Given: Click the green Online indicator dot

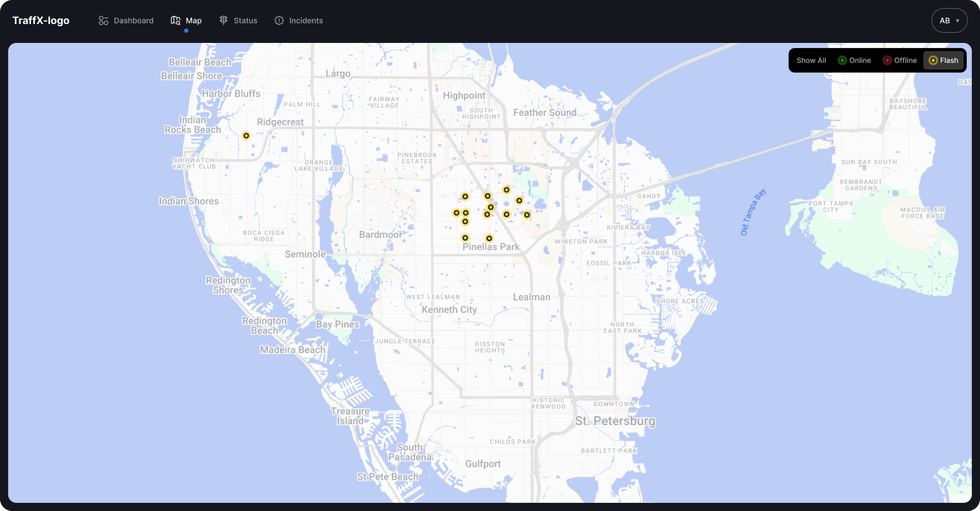Looking at the screenshot, I should [x=842, y=60].
